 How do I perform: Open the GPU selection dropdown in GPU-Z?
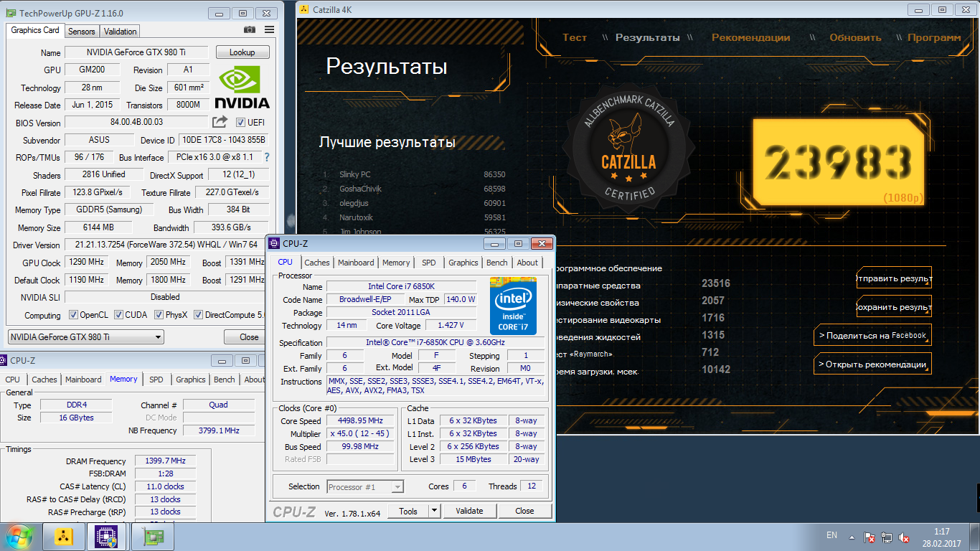coord(85,337)
